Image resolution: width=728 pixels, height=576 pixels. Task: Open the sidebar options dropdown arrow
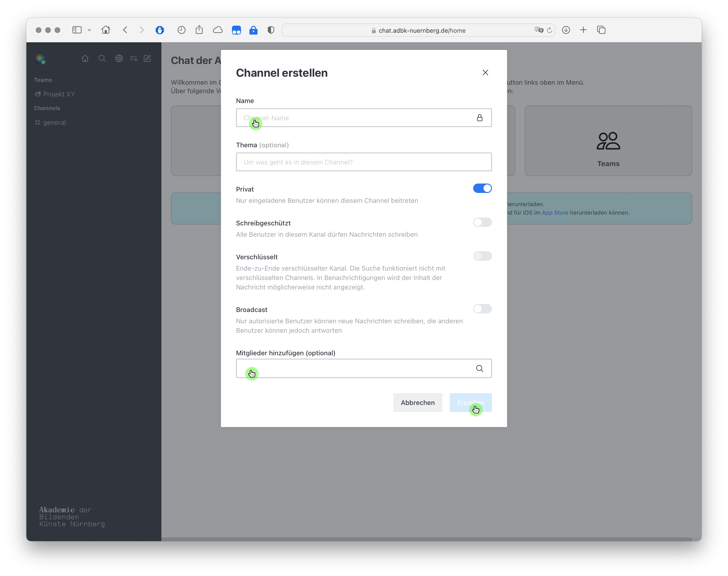click(x=89, y=30)
